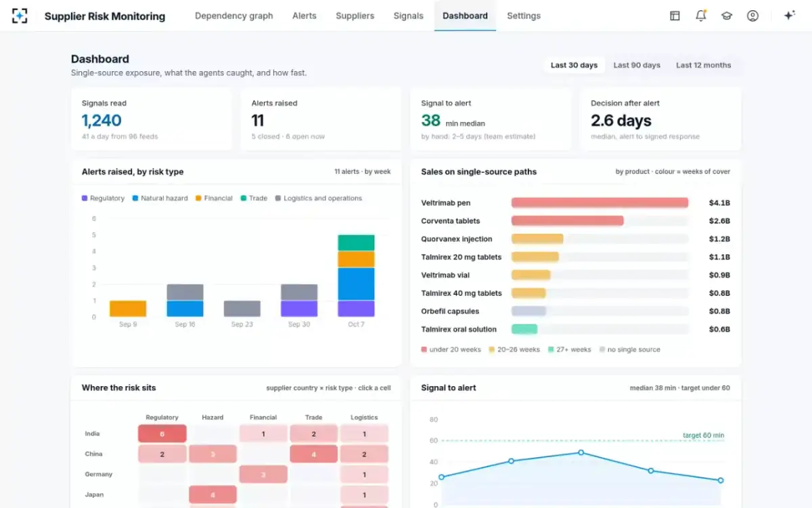Select the Veltrimab pen sales bar

(x=600, y=203)
